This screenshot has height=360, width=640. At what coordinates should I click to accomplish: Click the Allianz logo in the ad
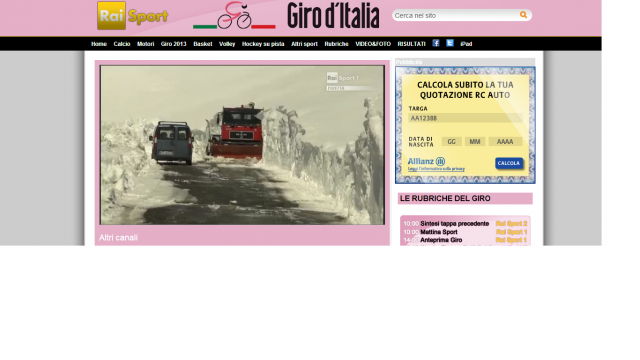point(427,161)
